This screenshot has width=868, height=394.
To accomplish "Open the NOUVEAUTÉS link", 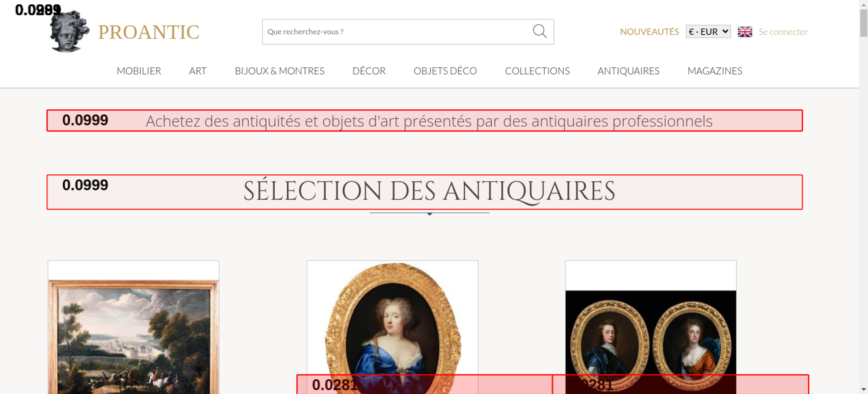I will (x=649, y=32).
